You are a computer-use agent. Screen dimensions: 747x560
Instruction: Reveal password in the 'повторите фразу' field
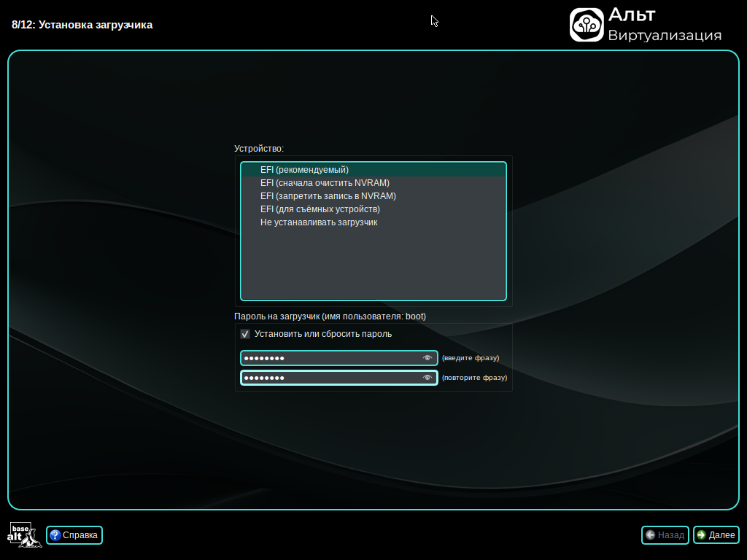(x=427, y=378)
